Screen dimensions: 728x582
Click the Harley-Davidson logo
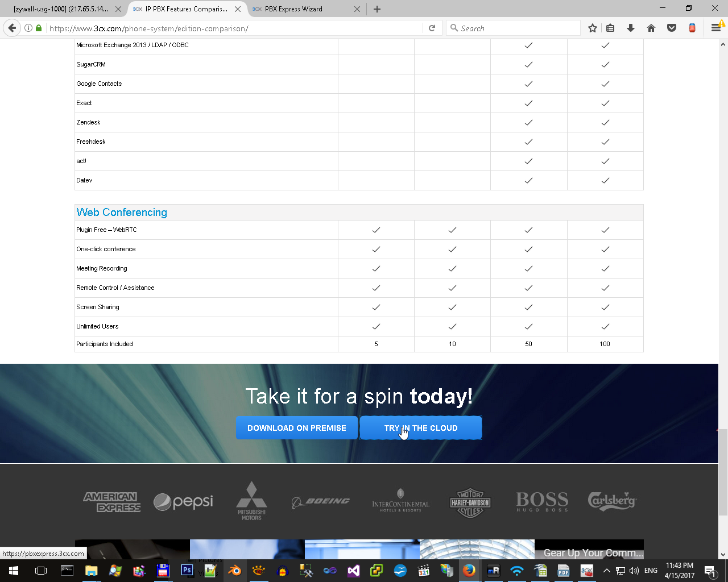470,502
